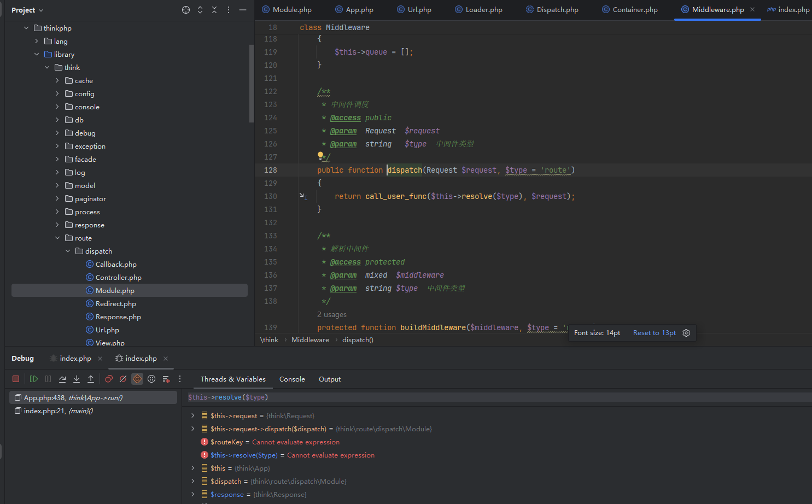Open the View Breakpoints dialog icon
The width and height of the screenshot is (812, 504).
click(x=109, y=379)
